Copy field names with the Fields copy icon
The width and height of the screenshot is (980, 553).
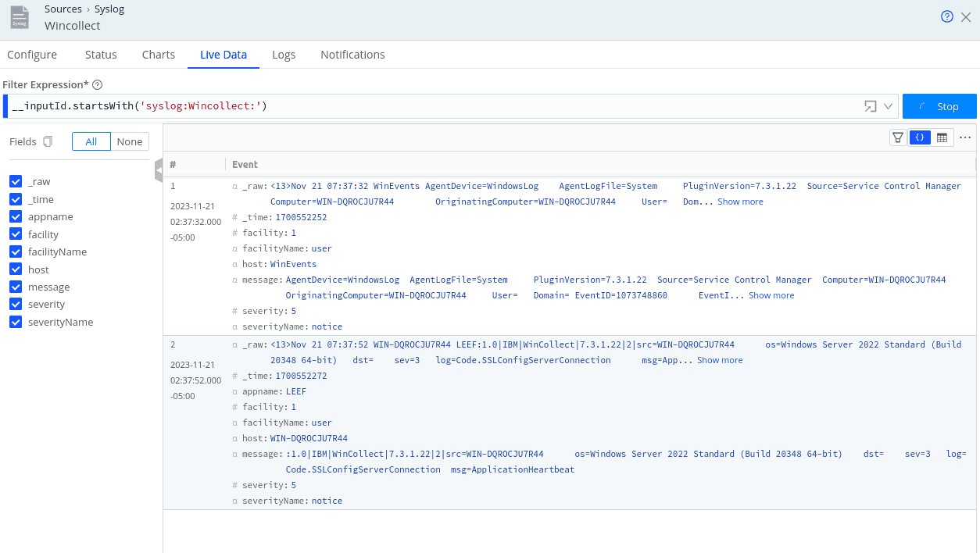pos(48,141)
